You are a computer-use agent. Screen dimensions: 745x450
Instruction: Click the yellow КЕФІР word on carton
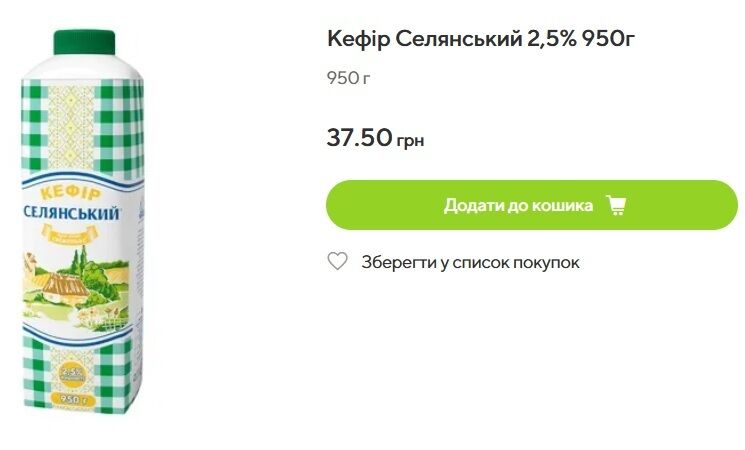[71, 193]
